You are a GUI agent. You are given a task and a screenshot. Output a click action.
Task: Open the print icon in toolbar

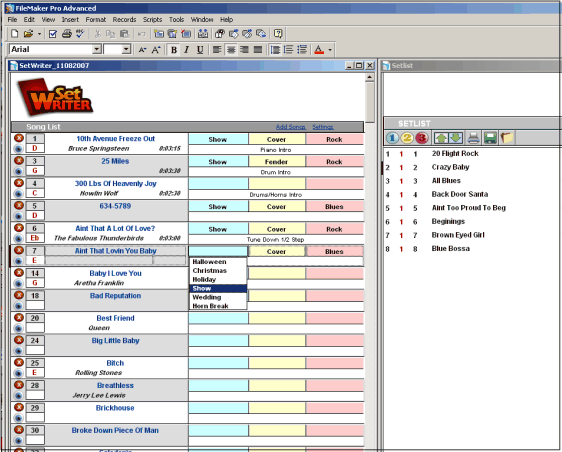tap(67, 34)
